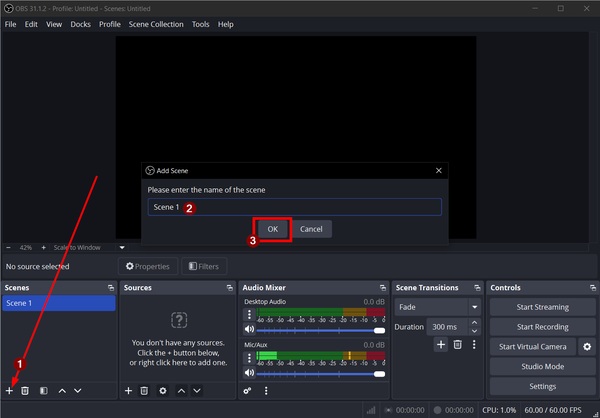Toggle Studio Mode
Screen dimensions: 600x418
coord(542,367)
